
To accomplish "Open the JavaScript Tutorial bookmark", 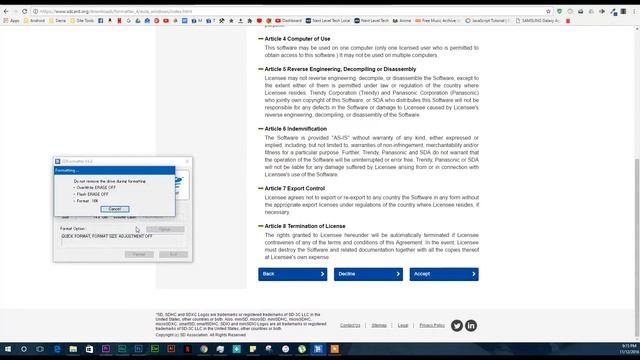I will click(x=487, y=20).
